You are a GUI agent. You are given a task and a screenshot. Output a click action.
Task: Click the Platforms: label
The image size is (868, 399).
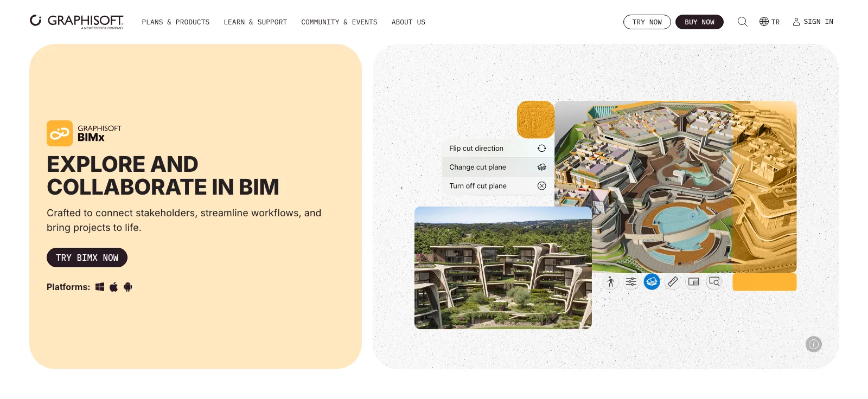(x=68, y=287)
